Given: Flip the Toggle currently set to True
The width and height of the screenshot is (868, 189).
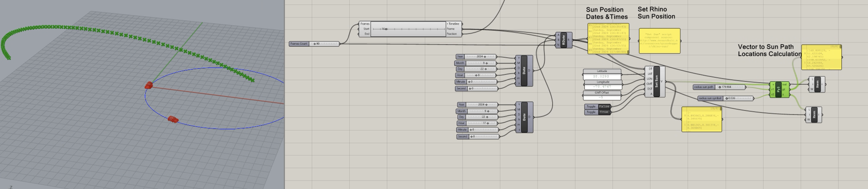Looking at the screenshot, I should click(604, 112).
